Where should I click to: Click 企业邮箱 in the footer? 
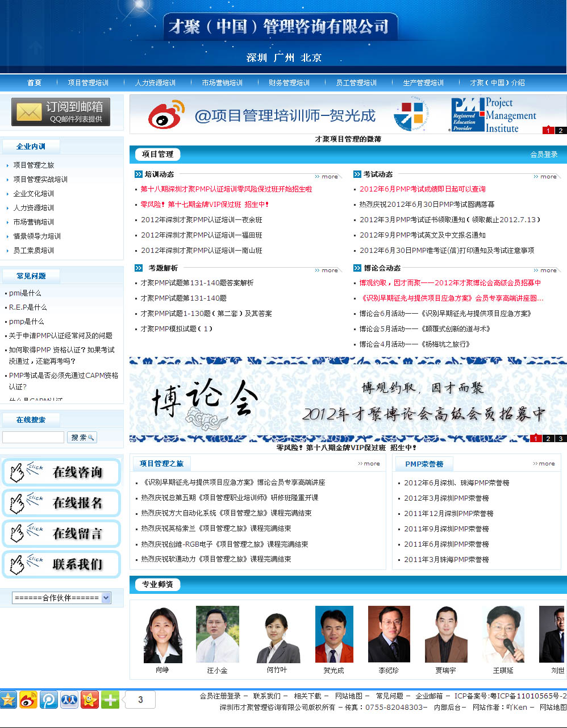pos(429,696)
